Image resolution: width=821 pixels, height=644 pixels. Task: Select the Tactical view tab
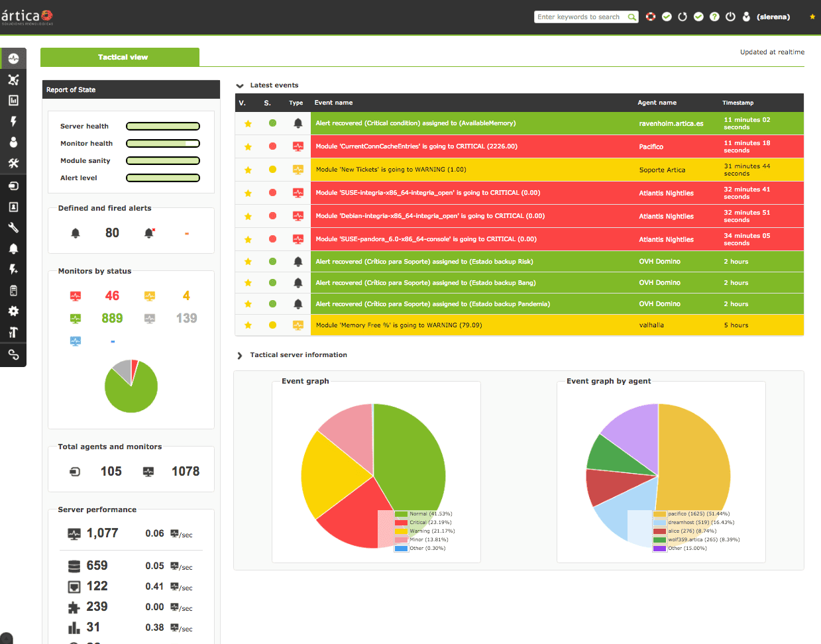(123, 57)
